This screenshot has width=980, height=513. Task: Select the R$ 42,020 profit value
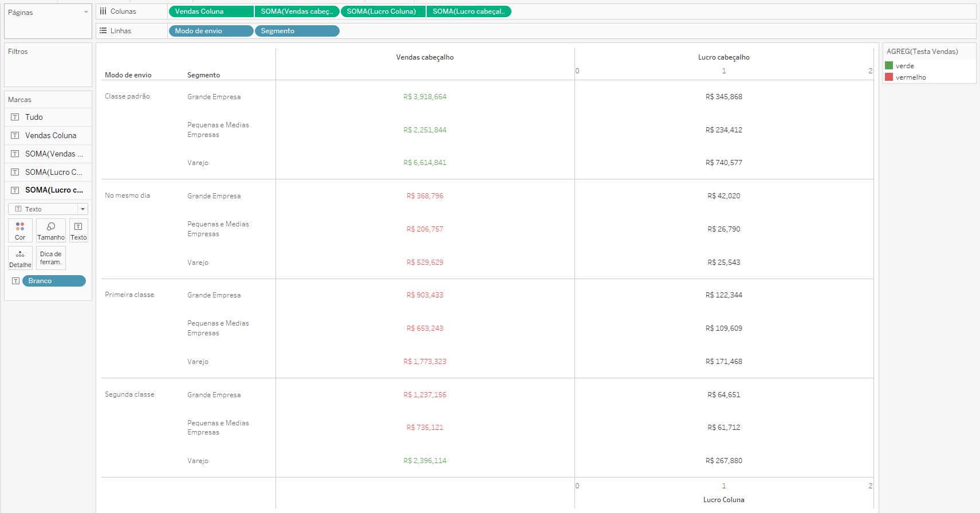pyautogui.click(x=724, y=196)
